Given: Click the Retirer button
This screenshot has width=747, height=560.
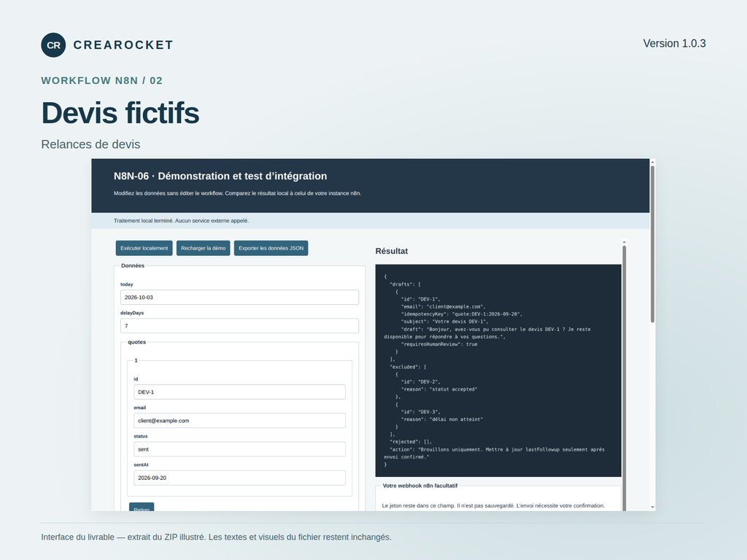Looking at the screenshot, I should point(142,507).
